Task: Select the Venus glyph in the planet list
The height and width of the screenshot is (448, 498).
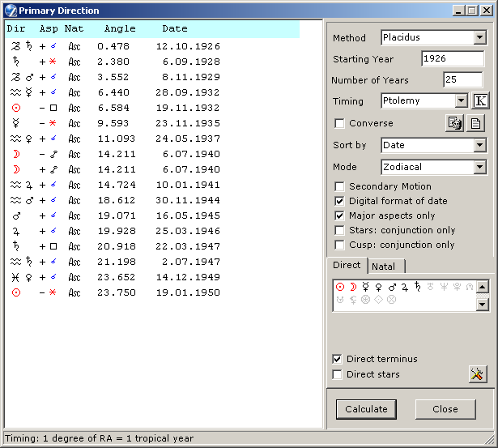Action: tap(379, 288)
